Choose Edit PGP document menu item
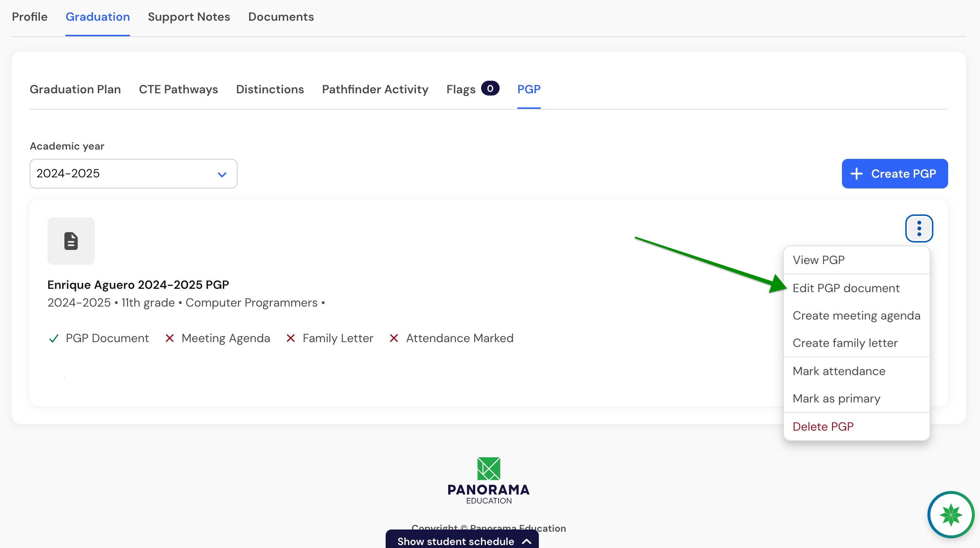The width and height of the screenshot is (980, 548). click(x=856, y=288)
